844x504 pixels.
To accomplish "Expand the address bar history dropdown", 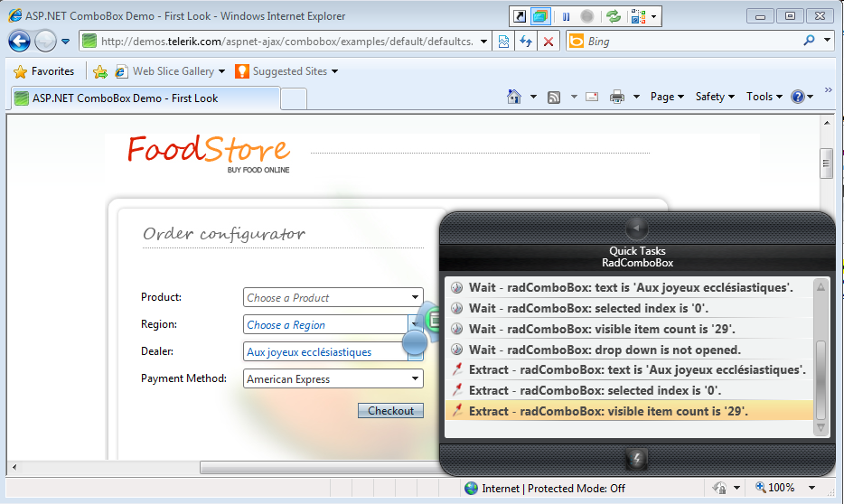I will (x=484, y=42).
